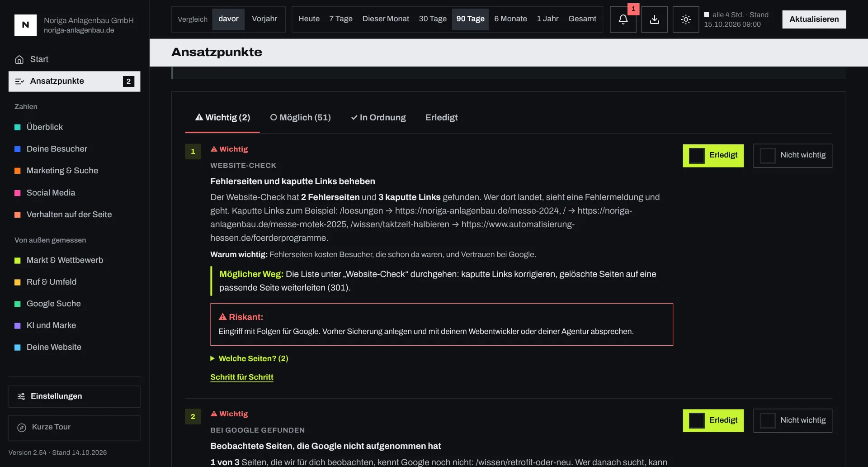Select the Heute time range
The width and height of the screenshot is (868, 467).
pos(309,19)
